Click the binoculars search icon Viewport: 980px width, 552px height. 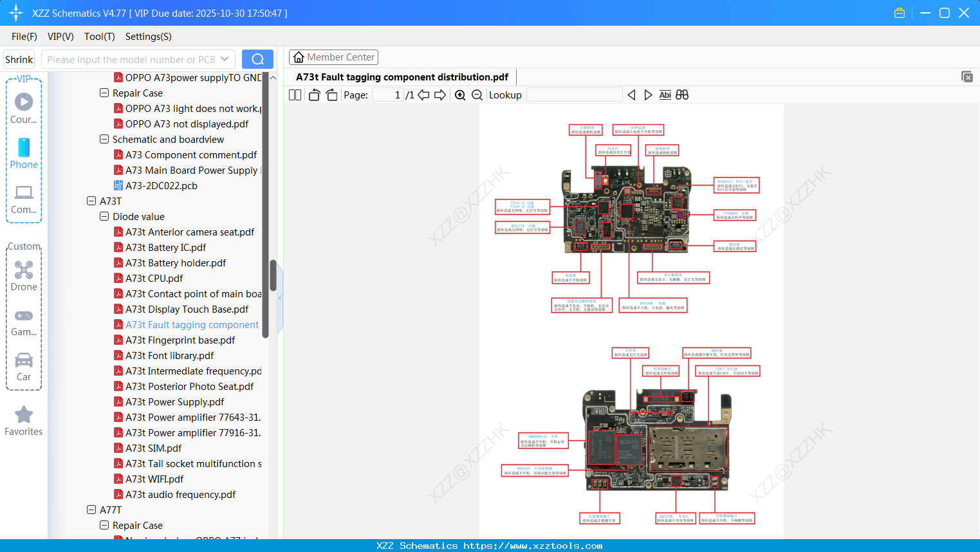coord(682,95)
